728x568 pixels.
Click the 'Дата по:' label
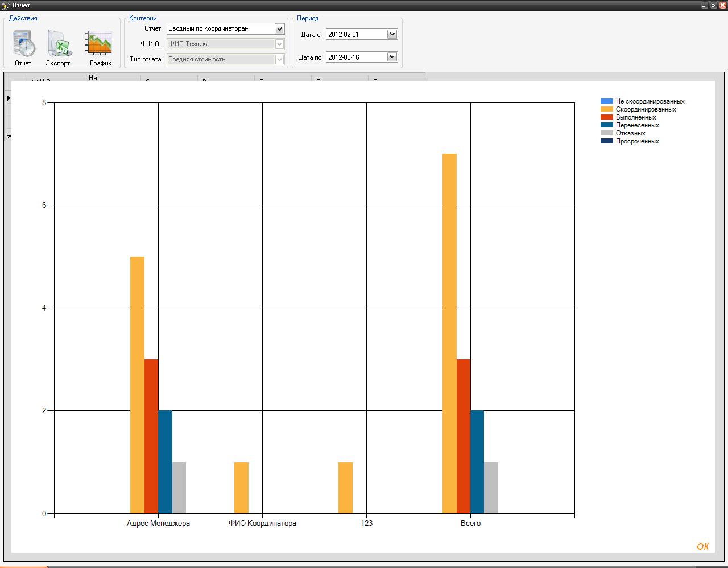pos(311,57)
